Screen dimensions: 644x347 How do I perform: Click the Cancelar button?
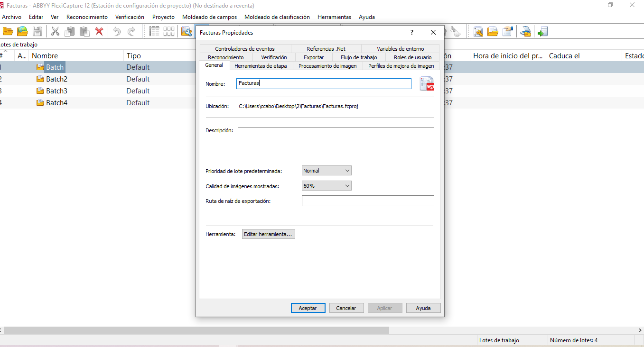[346, 308]
